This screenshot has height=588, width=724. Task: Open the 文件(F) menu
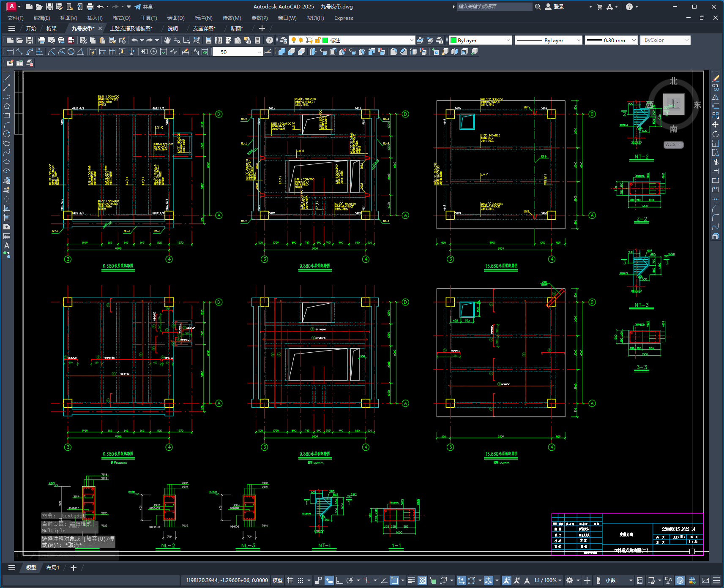16,18
